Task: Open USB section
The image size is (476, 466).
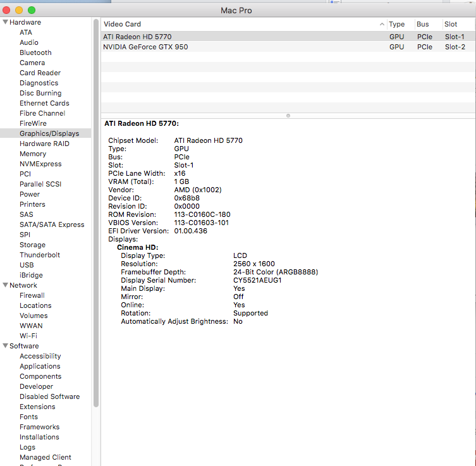Action: (27, 265)
